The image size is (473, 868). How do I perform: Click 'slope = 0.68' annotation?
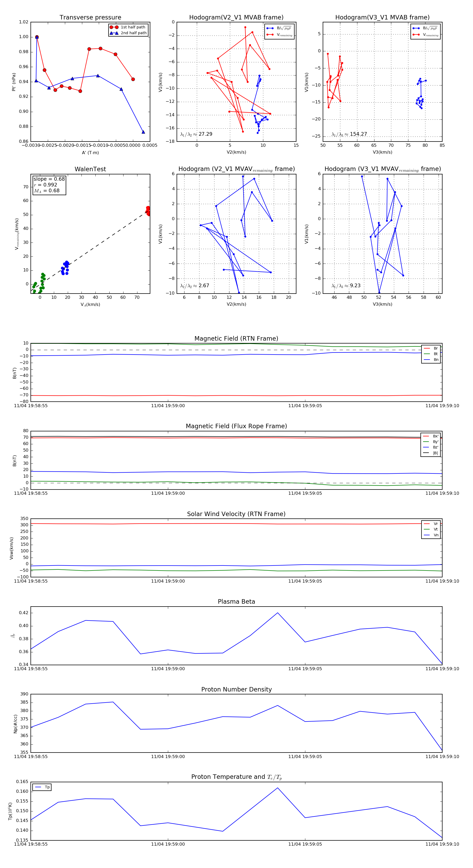(x=49, y=179)
